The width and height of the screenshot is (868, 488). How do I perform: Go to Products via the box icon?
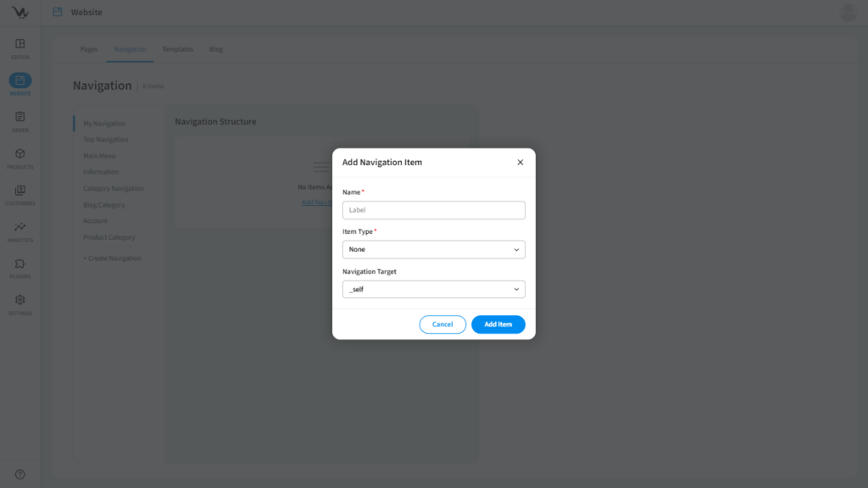(x=20, y=154)
